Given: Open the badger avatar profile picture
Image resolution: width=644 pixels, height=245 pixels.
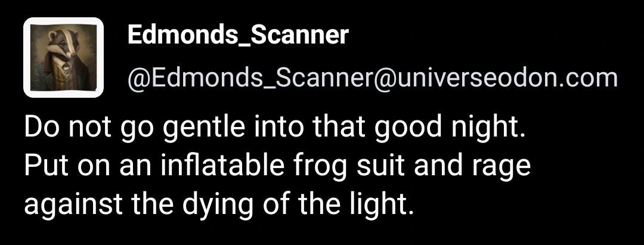Looking at the screenshot, I should pos(64,58).
